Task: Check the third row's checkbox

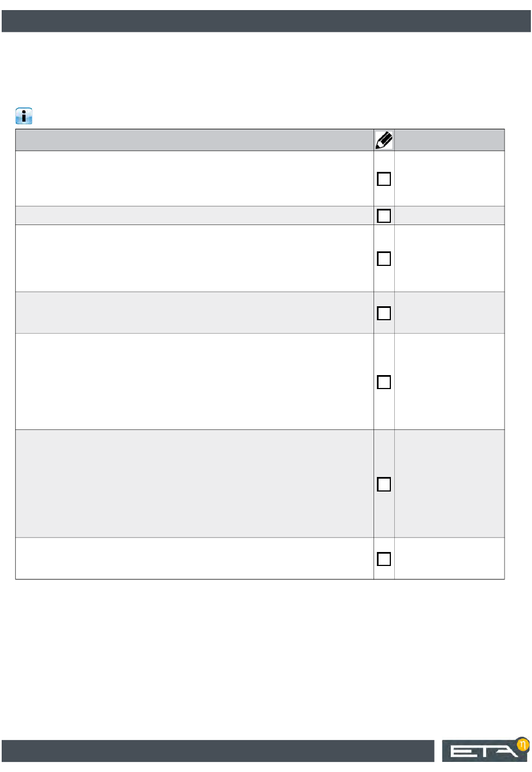Action: pos(384,258)
